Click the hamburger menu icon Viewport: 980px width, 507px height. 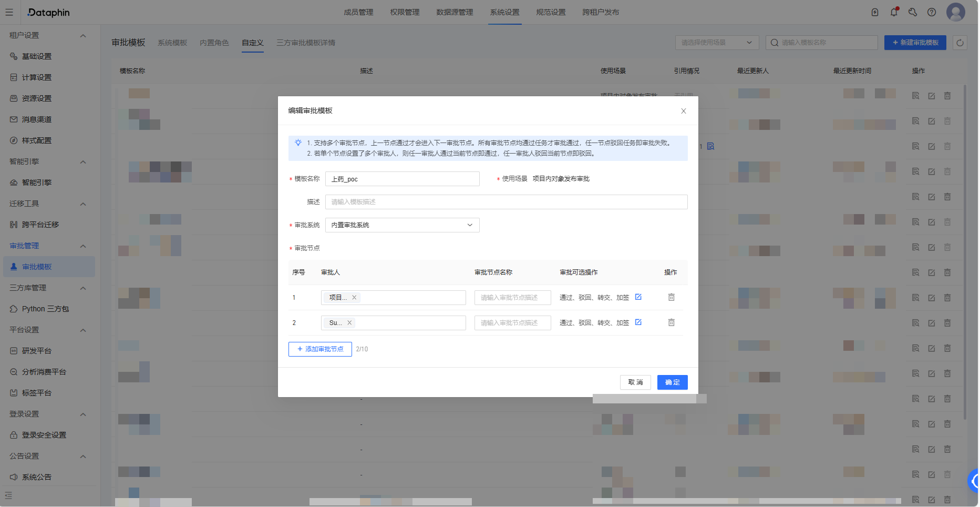click(9, 12)
